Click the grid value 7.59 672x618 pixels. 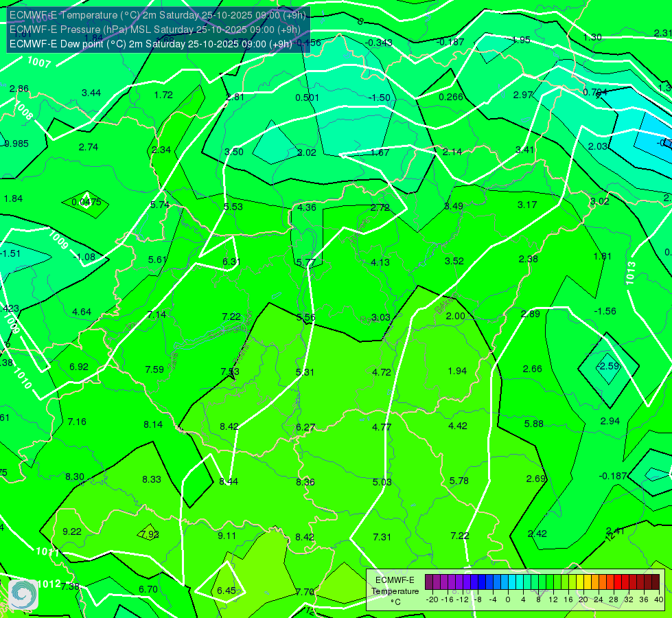pyautogui.click(x=154, y=369)
